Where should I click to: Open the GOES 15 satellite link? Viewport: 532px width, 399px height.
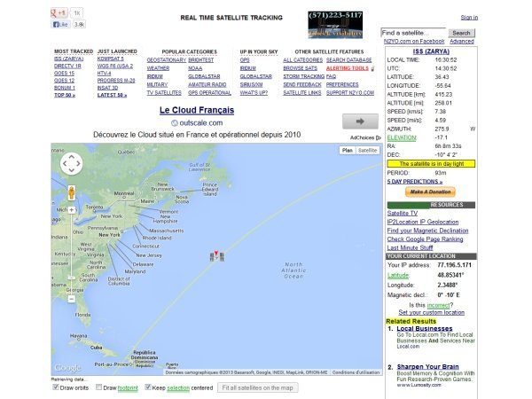pyautogui.click(x=64, y=74)
